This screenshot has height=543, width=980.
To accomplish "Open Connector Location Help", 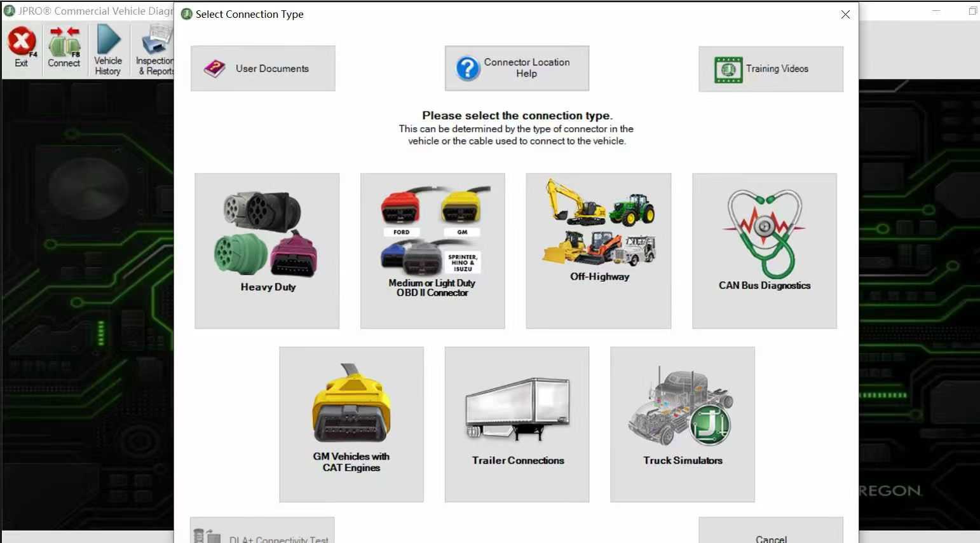I will click(x=517, y=68).
